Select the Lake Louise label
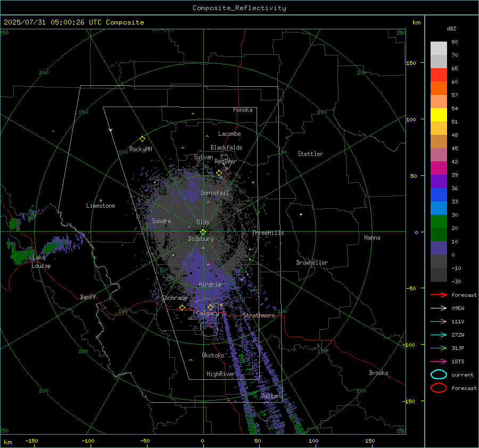Screen dimensions: 479x448 (x=41, y=262)
